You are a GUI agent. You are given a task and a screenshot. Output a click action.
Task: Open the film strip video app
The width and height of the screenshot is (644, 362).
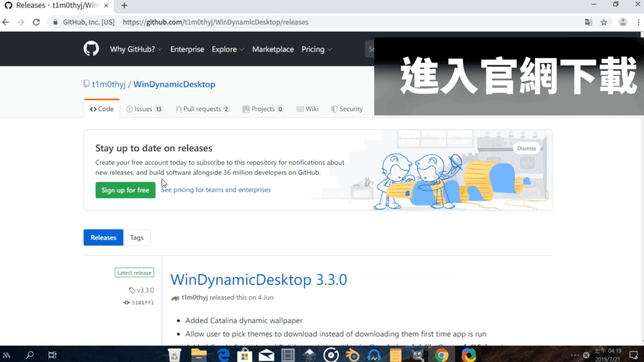tap(288, 355)
